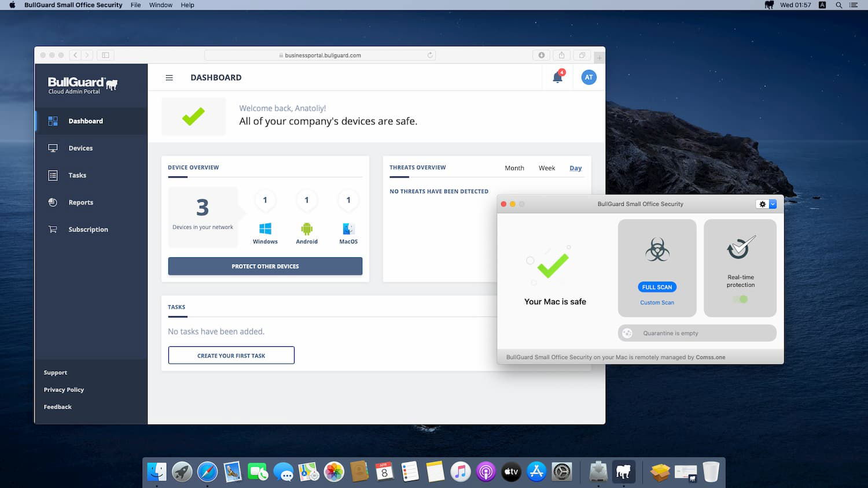Click the 3 devices in your network count
Image resolution: width=868 pixels, height=488 pixels.
pyautogui.click(x=203, y=208)
